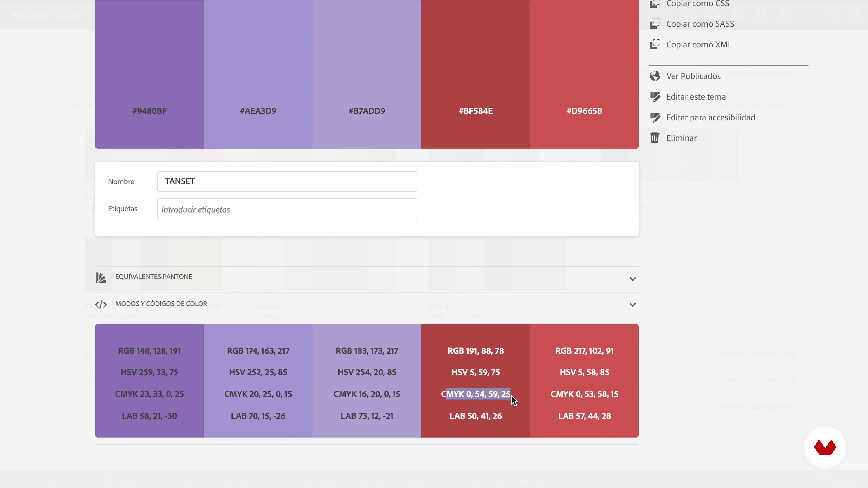Click HSV 259, 33, 75 value
Viewport: 868px width, 488px height.
coord(149,373)
